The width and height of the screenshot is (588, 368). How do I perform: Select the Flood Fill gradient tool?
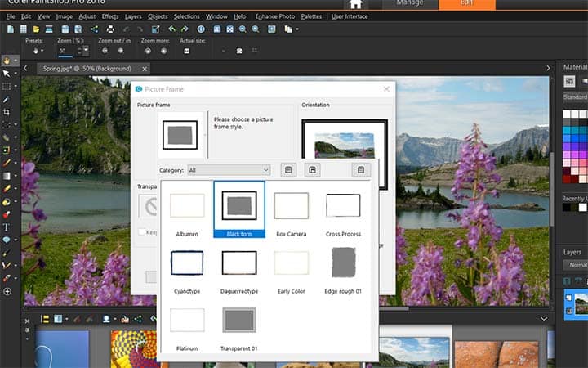tap(7, 176)
